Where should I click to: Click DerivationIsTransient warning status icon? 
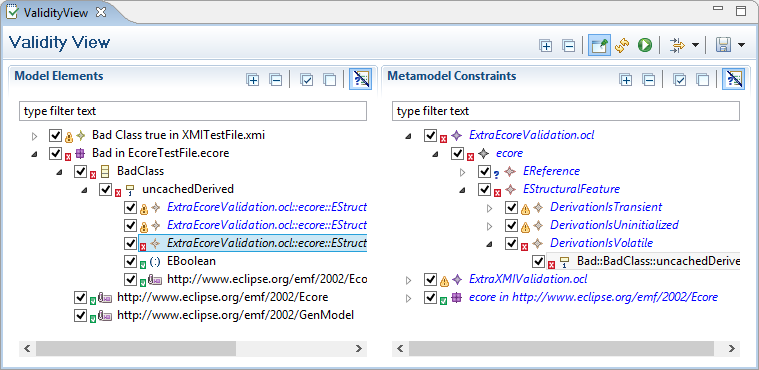tap(525, 210)
